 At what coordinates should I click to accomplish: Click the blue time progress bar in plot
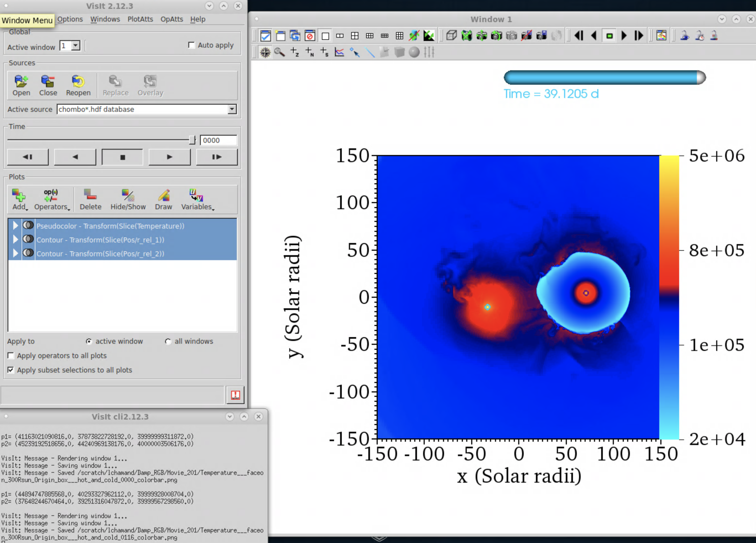[605, 77]
